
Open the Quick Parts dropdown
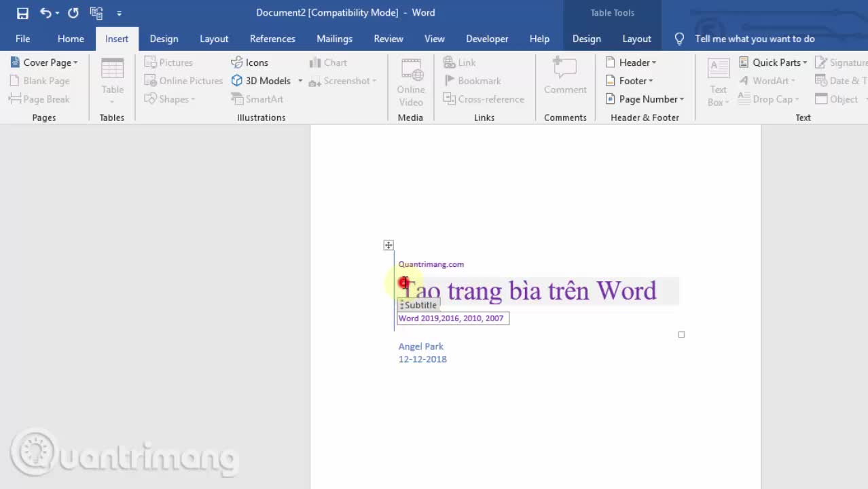coord(773,62)
